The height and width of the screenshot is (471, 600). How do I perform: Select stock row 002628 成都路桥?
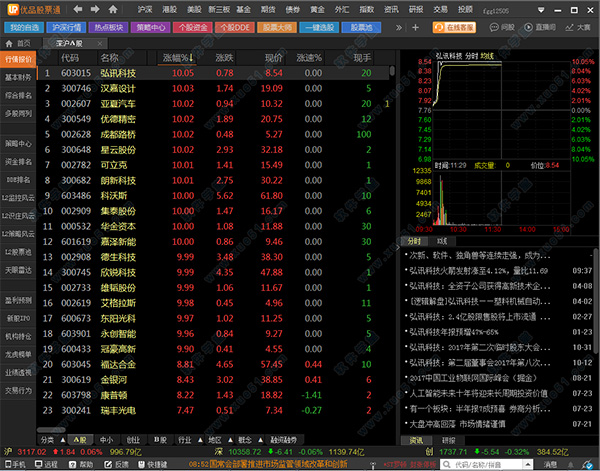pyautogui.click(x=214, y=134)
